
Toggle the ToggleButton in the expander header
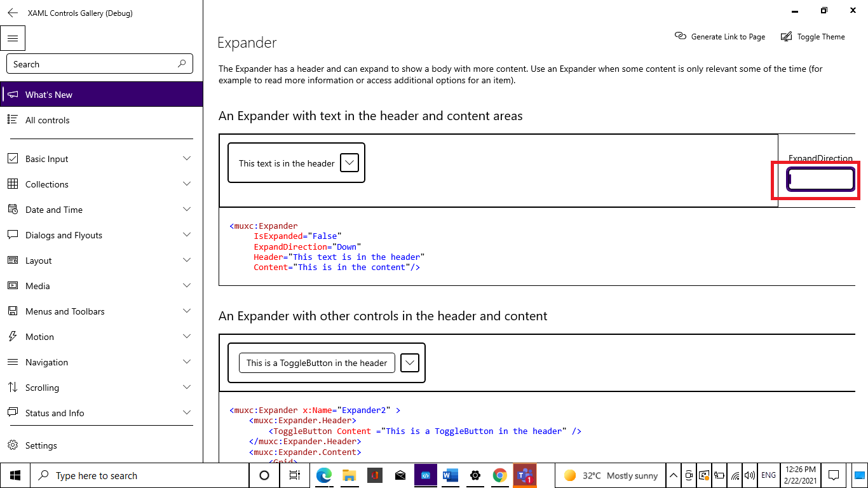pos(317,363)
